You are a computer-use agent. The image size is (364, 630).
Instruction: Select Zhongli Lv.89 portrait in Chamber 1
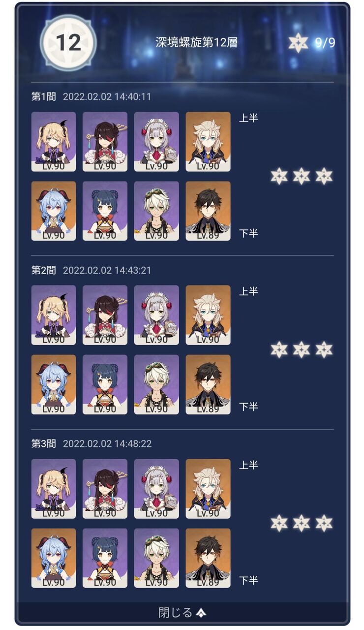click(x=208, y=211)
